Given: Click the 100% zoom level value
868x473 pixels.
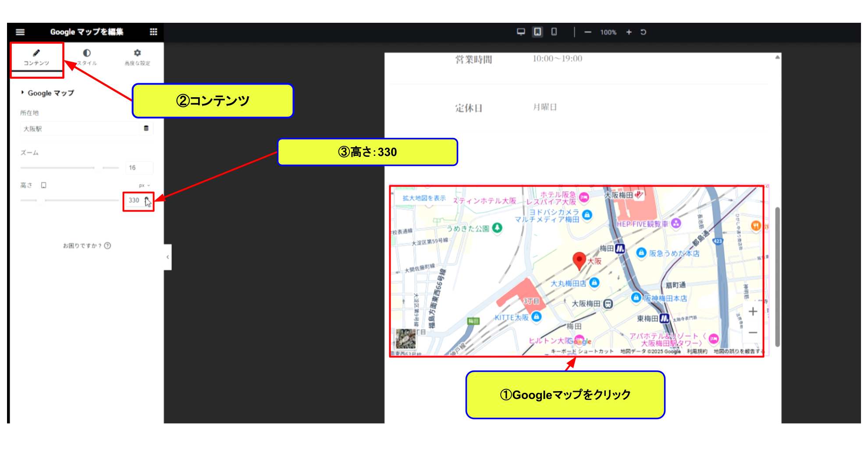Looking at the screenshot, I should 608,32.
